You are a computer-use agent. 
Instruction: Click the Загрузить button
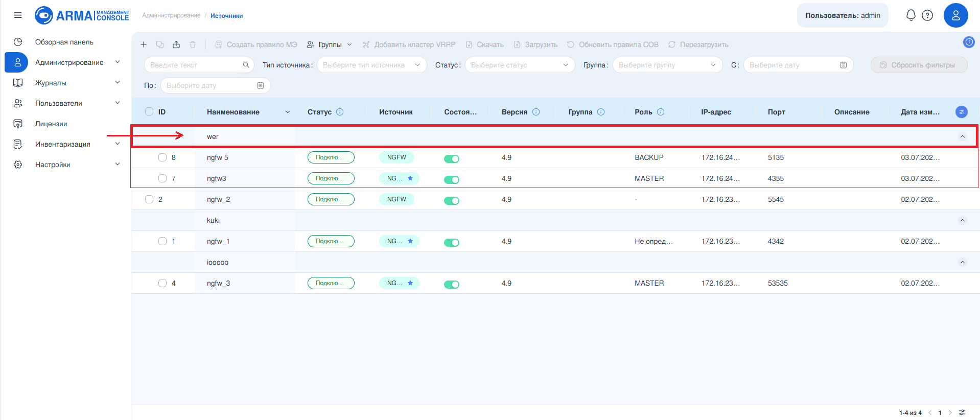tap(535, 44)
